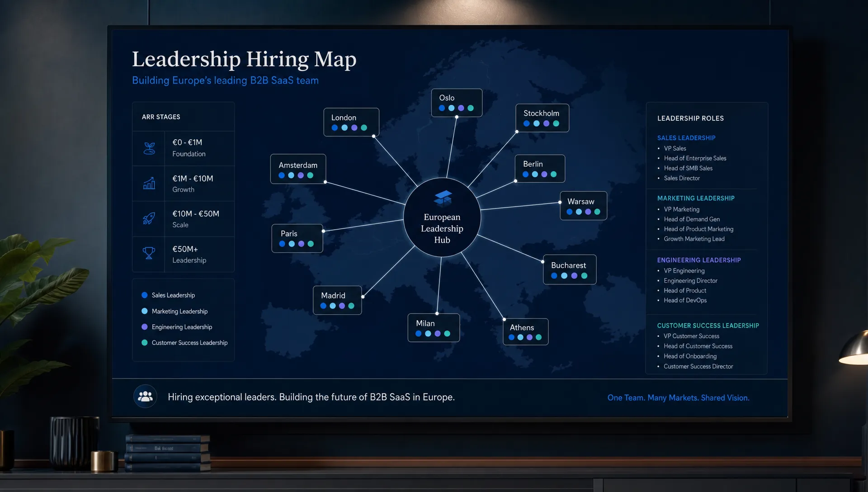This screenshot has width=868, height=492.
Task: Select the Athens city node
Action: (x=526, y=332)
